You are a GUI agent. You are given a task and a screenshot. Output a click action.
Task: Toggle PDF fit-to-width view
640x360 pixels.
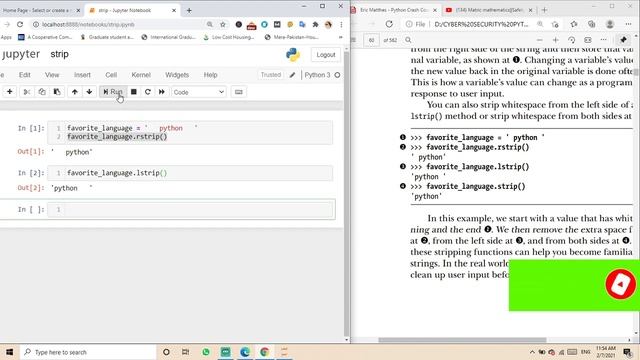click(x=588, y=40)
